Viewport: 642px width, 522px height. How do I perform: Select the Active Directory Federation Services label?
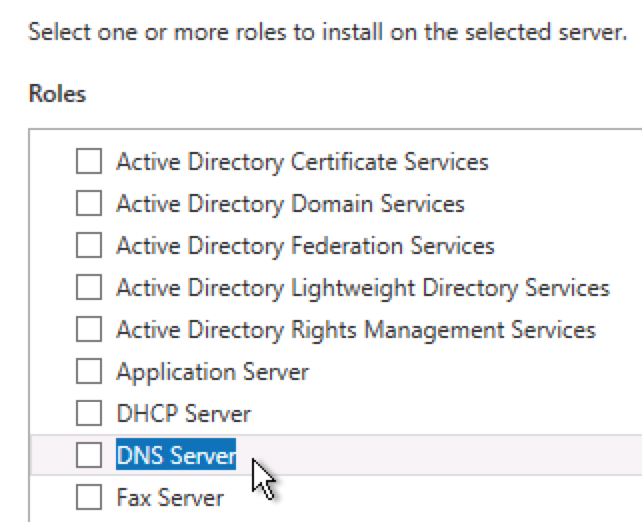tap(305, 246)
